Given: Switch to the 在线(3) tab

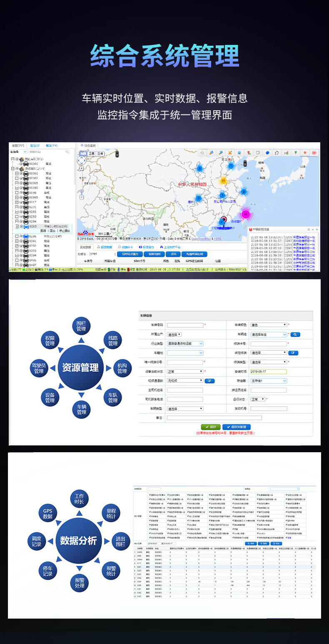Looking at the screenshot, I should (35, 146).
